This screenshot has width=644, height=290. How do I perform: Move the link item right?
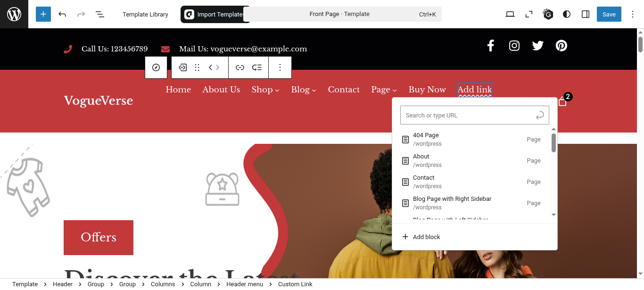[218, 67]
